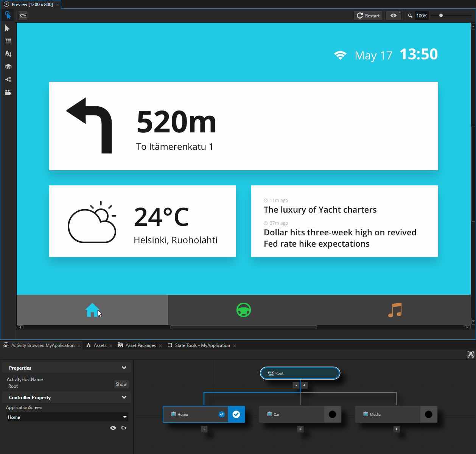
Task: Open the ApplicationScreen Home dropdown
Action: tap(67, 417)
